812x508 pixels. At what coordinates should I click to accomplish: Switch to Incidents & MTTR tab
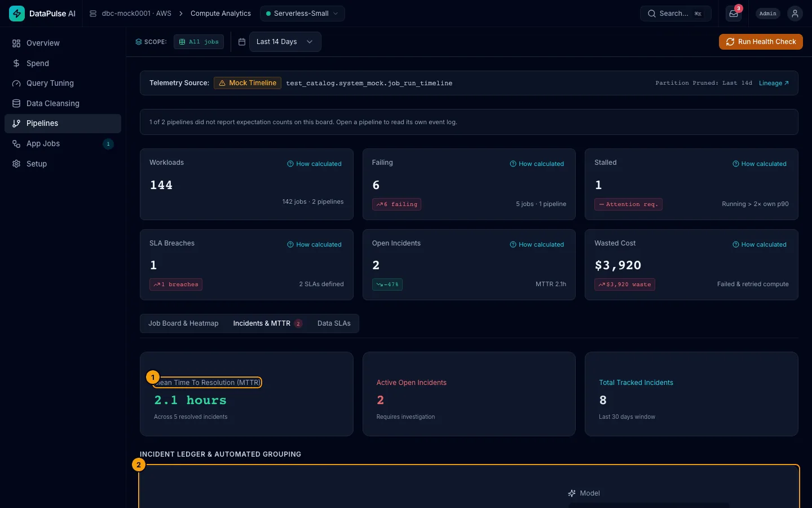pos(268,323)
